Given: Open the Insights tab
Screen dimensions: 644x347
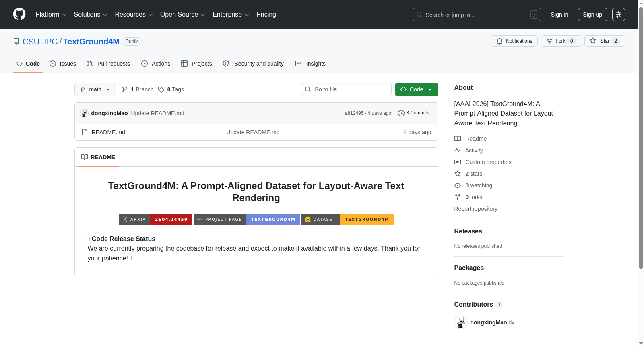Looking at the screenshot, I should pos(310,64).
